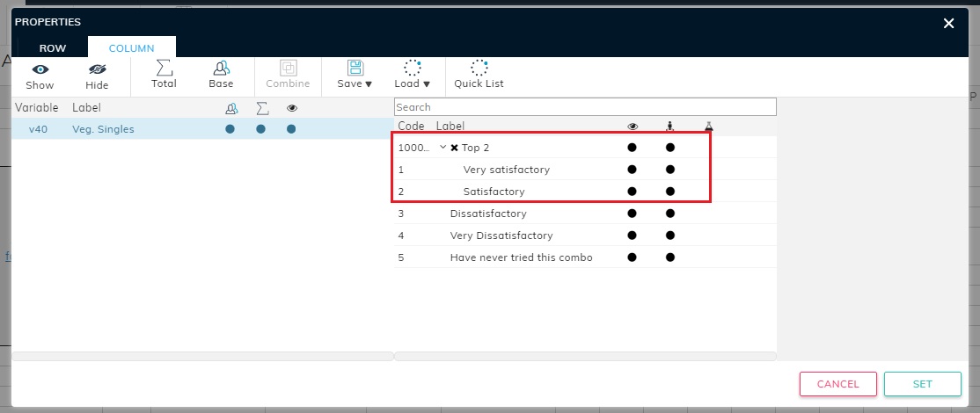This screenshot has width=980, height=413.
Task: Switch to the ROW tab
Action: 53,48
